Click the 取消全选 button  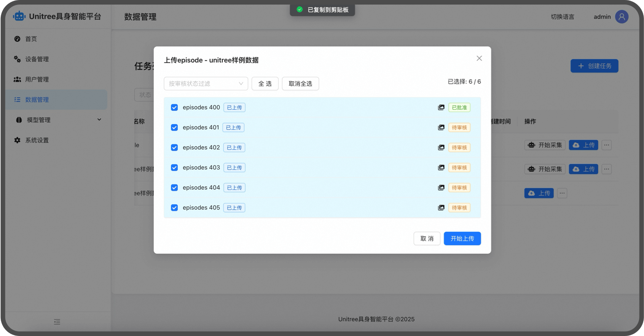tap(300, 83)
